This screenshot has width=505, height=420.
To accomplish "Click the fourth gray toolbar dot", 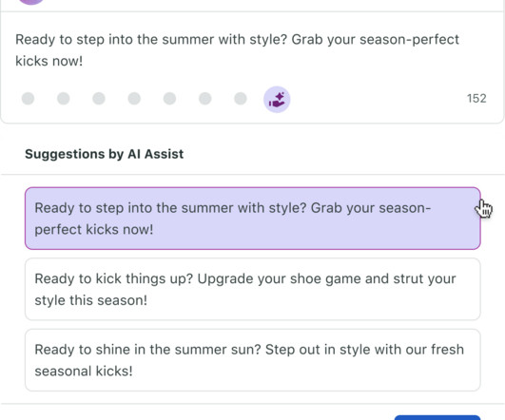I will pos(134,99).
